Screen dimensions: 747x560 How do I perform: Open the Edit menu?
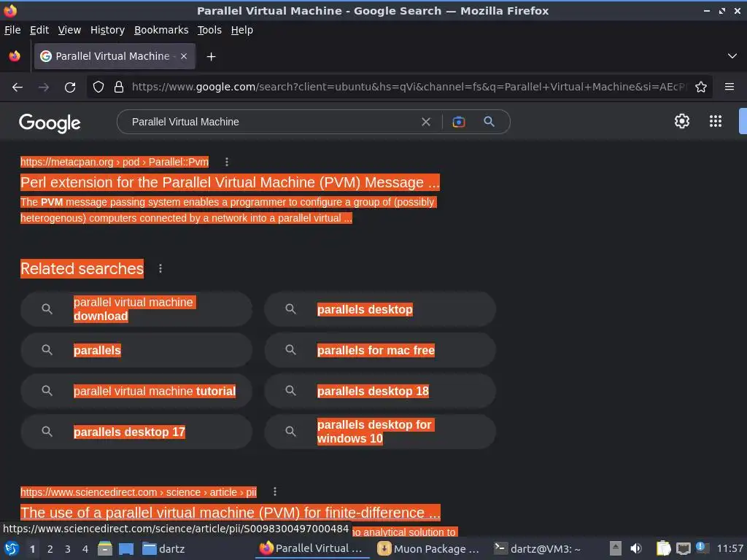click(x=39, y=30)
